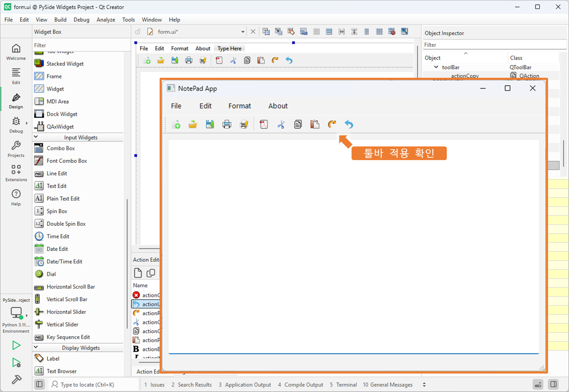Open Help mode in sidebar
Viewport: 569px width, 392px height.
point(16,198)
